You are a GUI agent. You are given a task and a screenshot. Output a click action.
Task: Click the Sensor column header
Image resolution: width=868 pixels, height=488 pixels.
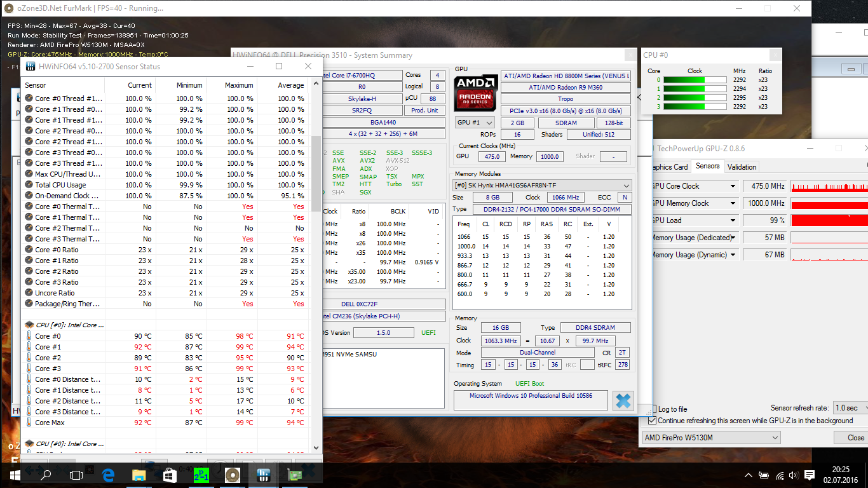pos(64,85)
